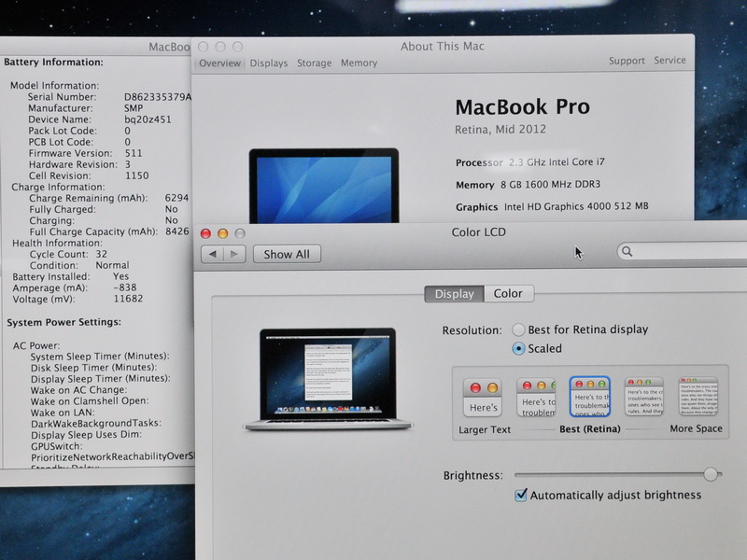The width and height of the screenshot is (747, 560).
Task: Minimize the Color LCD window with yellow button
Action: tap(222, 233)
